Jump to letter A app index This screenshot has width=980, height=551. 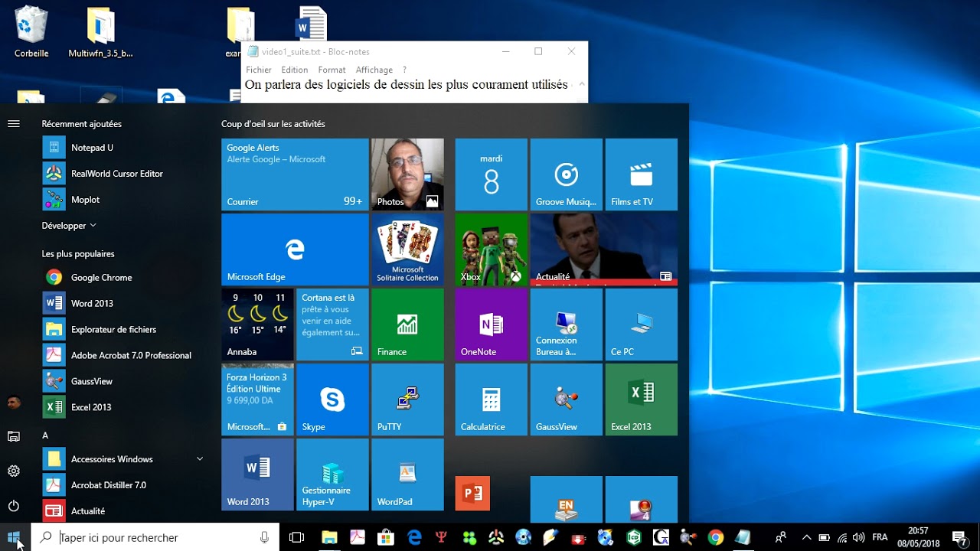45,435
